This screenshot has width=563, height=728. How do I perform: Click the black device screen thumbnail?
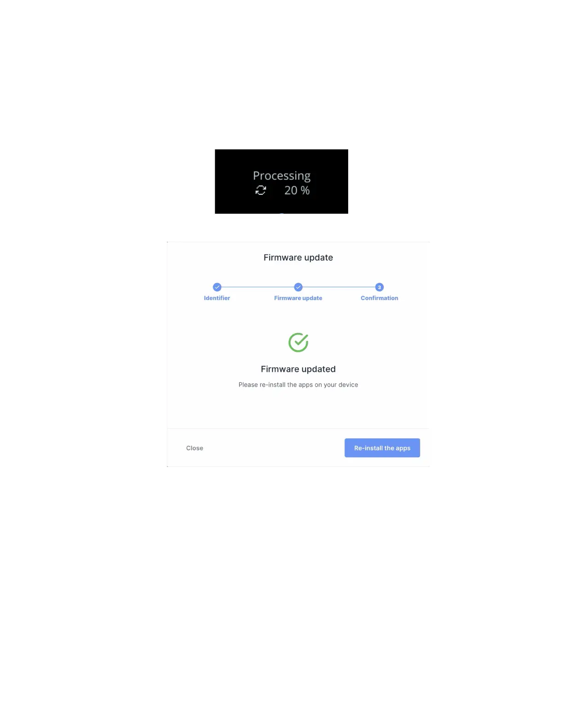click(281, 182)
